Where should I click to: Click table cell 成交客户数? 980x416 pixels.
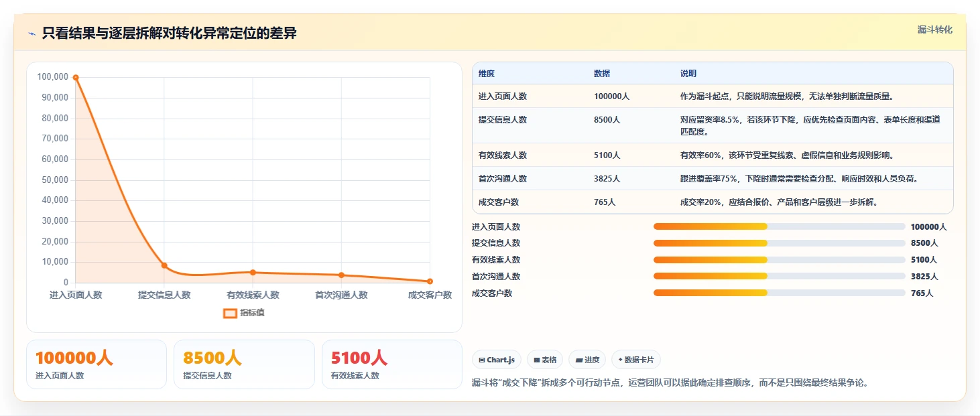coord(499,202)
